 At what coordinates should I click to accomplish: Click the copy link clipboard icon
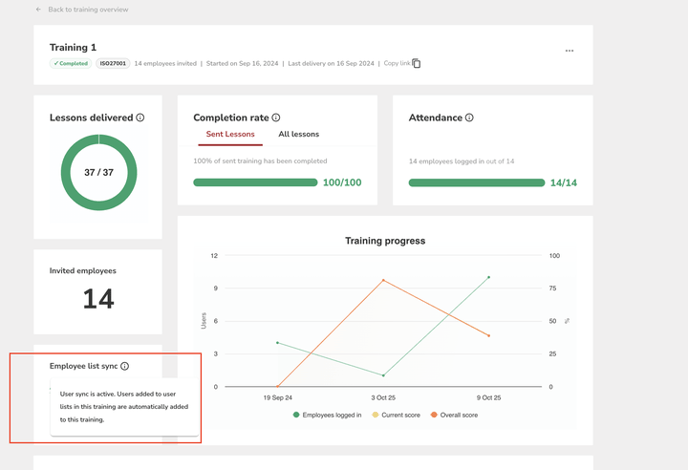(x=417, y=63)
